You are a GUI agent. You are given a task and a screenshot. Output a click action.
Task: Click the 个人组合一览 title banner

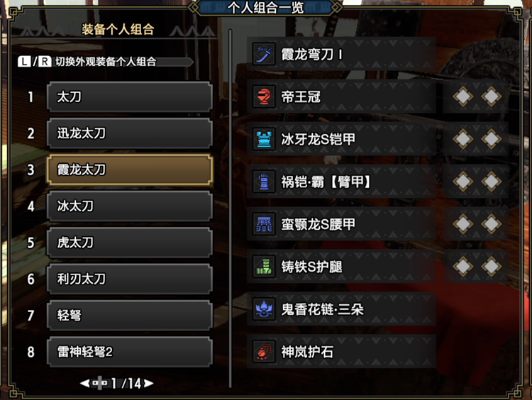[x=266, y=8]
